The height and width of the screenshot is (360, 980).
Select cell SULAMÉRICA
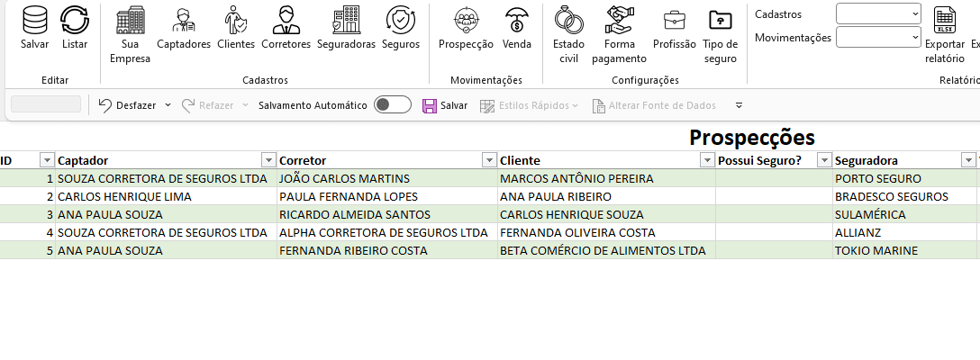pyautogui.click(x=904, y=215)
